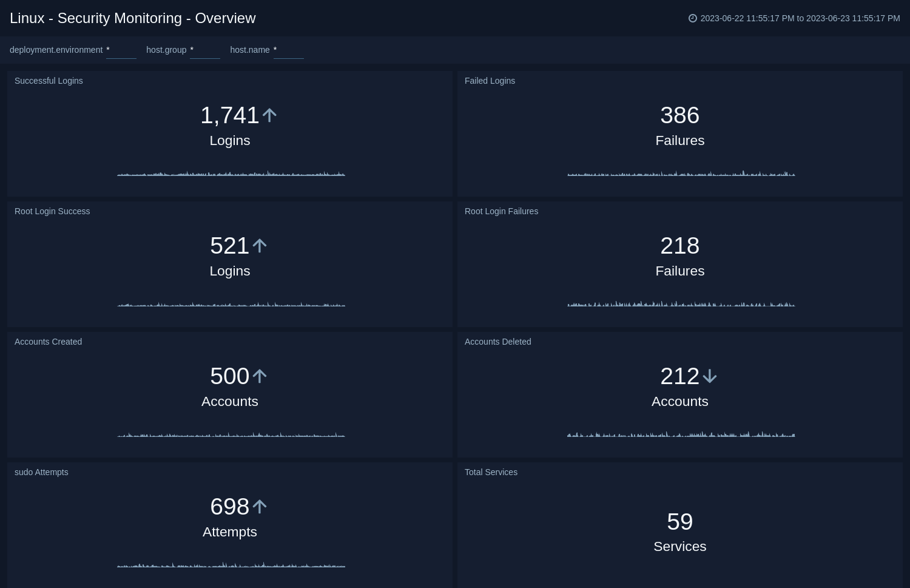Click the Failures label under 218
Viewport: 910px width, 588px height.
pyautogui.click(x=680, y=271)
